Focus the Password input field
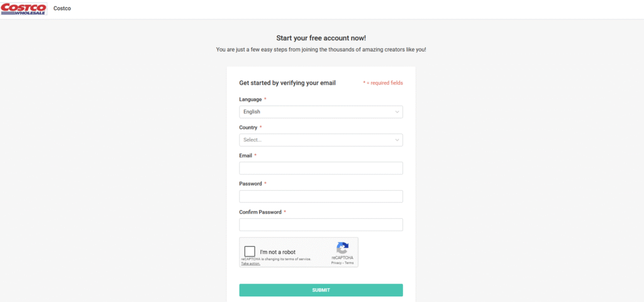 pos(321,196)
